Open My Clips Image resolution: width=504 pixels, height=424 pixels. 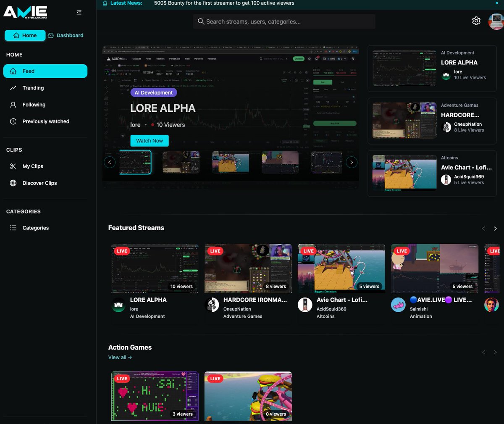[33, 166]
